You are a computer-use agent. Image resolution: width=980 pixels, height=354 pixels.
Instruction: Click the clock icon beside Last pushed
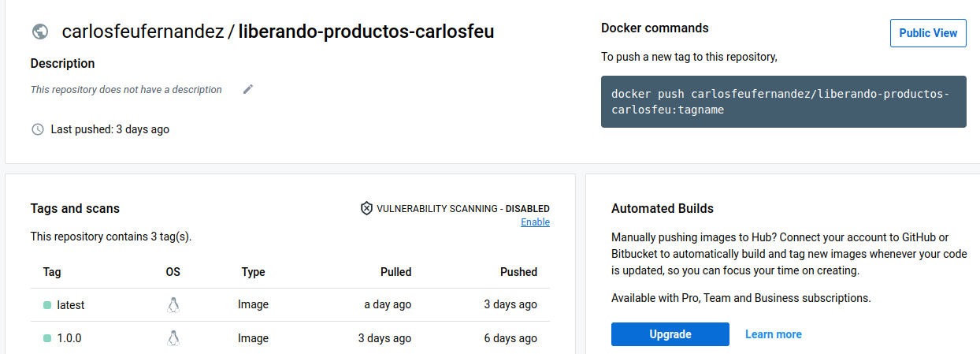(x=37, y=129)
